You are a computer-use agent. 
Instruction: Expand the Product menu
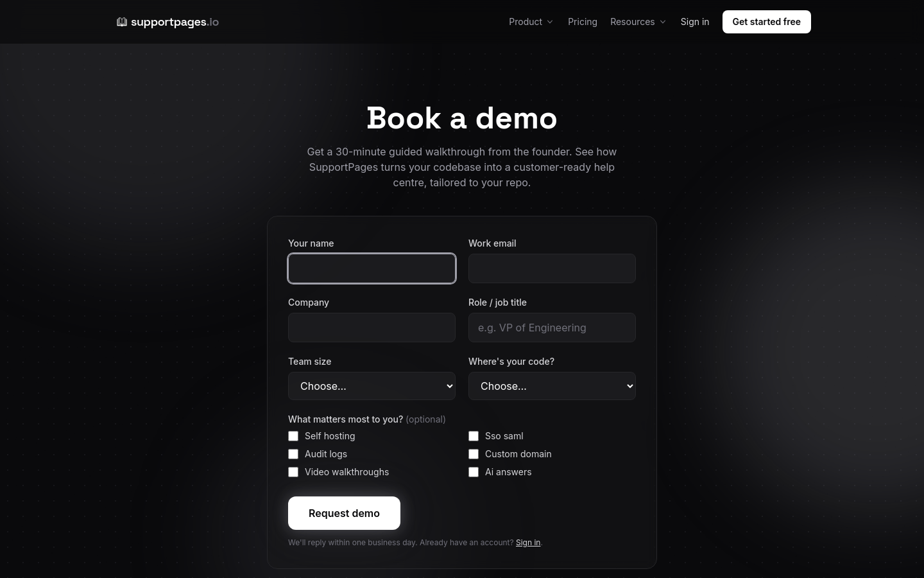[x=531, y=22]
